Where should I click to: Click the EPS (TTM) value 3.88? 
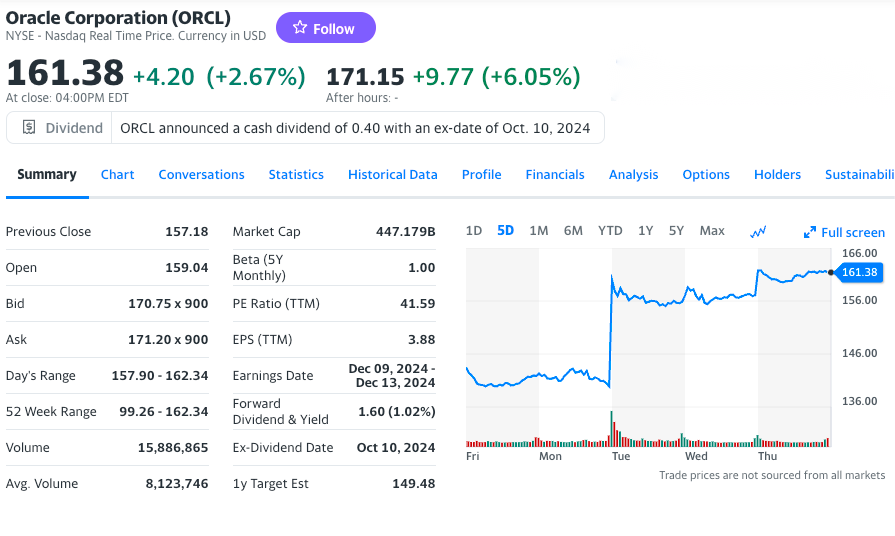pos(422,340)
